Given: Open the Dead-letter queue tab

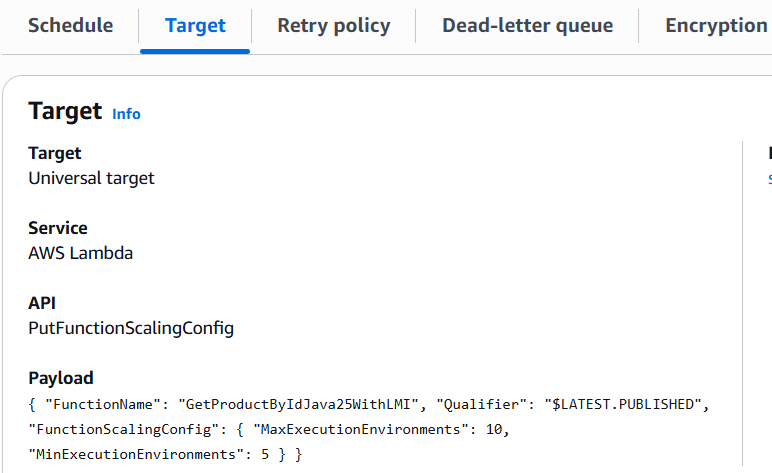Looking at the screenshot, I should [527, 26].
